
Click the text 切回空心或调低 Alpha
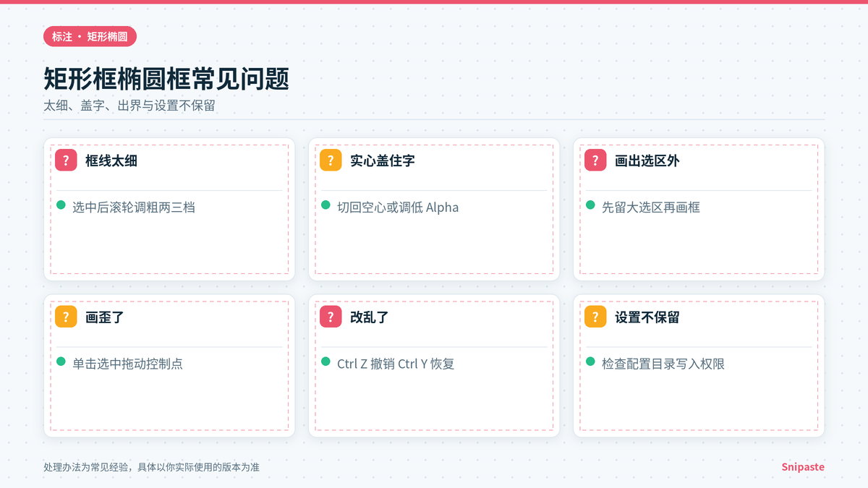tap(398, 207)
